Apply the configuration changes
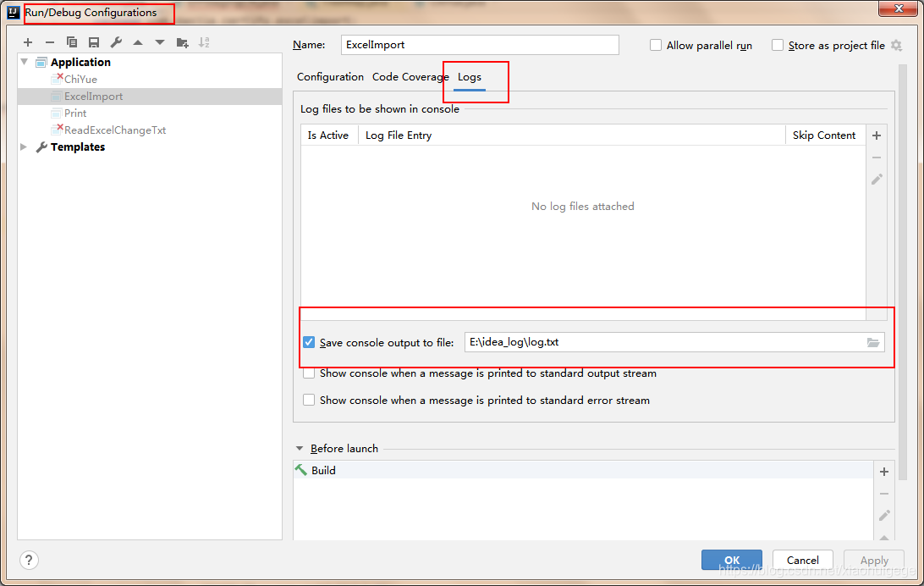 873,560
